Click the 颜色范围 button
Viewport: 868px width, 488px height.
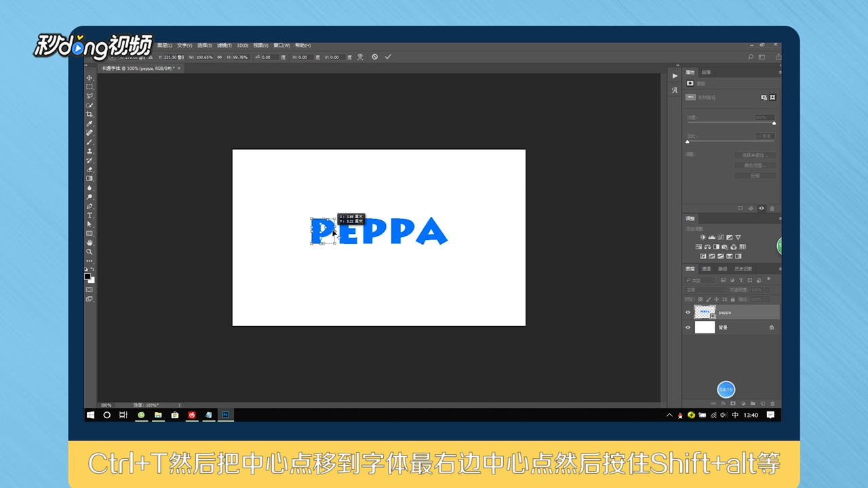click(x=755, y=165)
